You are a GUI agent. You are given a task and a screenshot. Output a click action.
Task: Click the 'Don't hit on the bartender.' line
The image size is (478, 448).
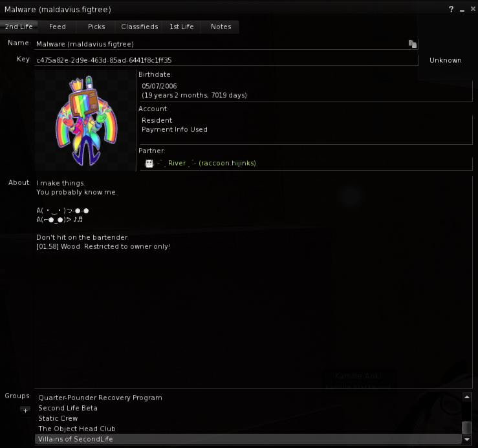82,237
